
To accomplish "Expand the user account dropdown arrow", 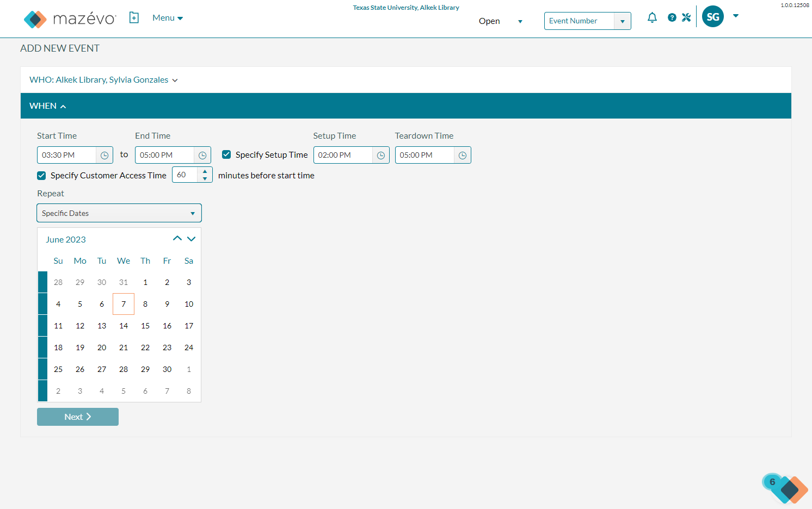I will 736,16.
